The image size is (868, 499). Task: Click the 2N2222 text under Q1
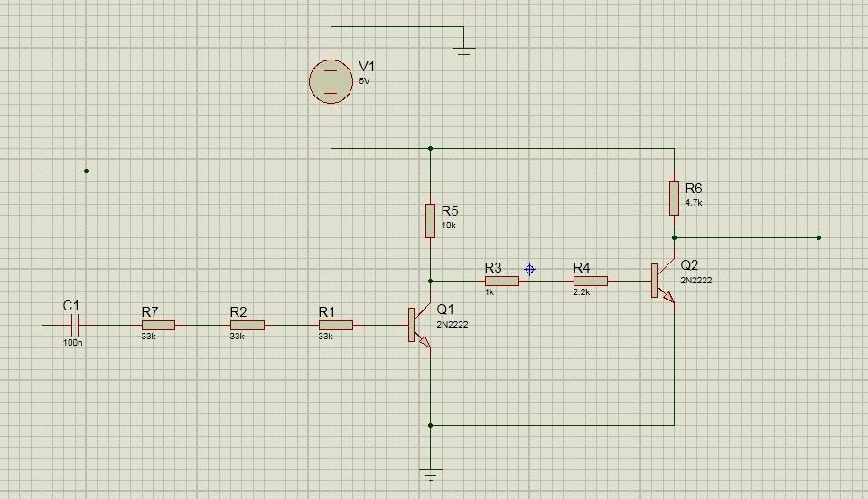tap(453, 324)
